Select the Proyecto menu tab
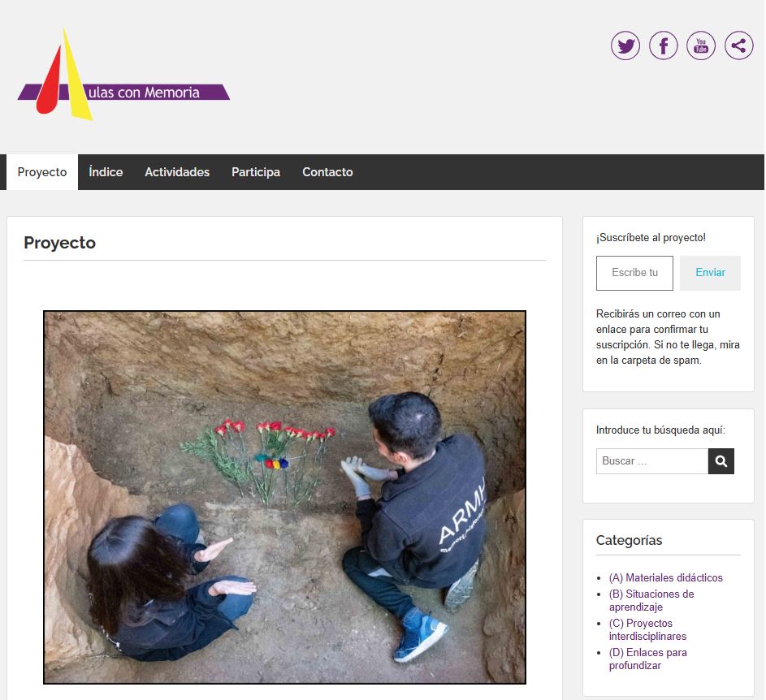This screenshot has height=700, width=766. [x=42, y=172]
